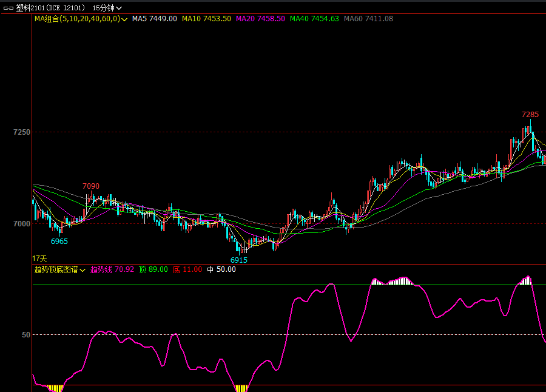Click the 趋势线 70.92 reading
Viewport: 546px width, 392px height.
112,269
